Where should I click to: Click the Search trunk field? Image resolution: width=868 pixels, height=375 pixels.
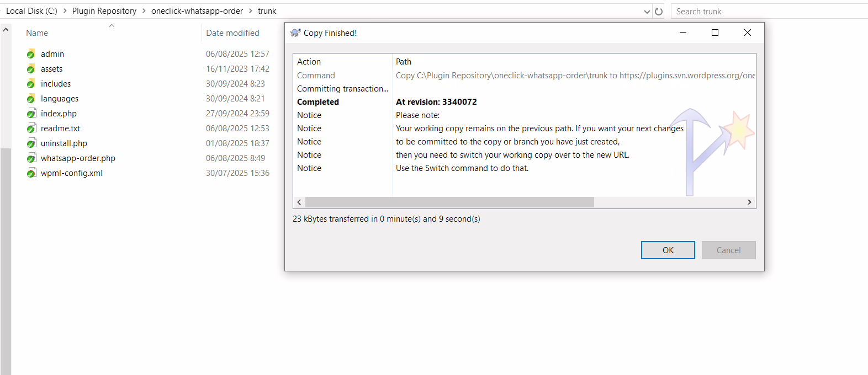(769, 11)
